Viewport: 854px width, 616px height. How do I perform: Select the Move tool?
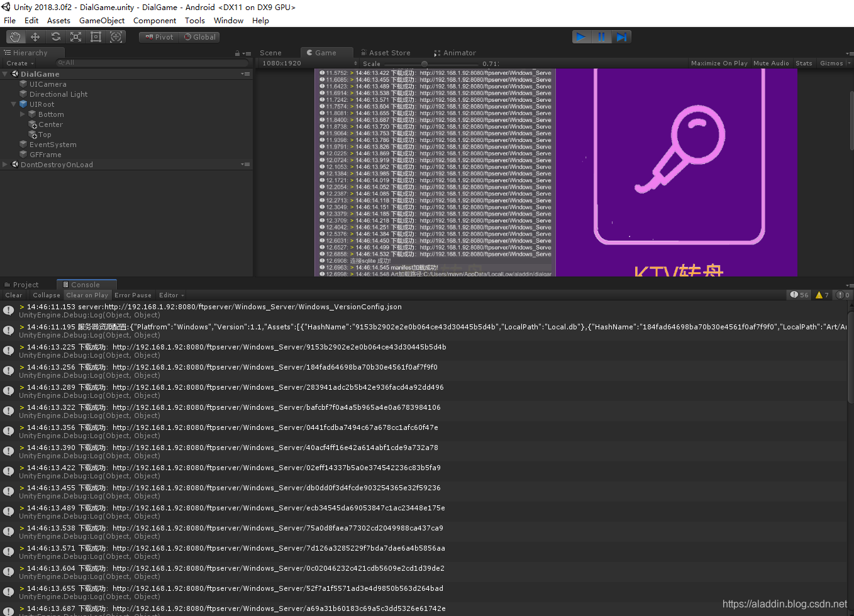click(x=35, y=37)
